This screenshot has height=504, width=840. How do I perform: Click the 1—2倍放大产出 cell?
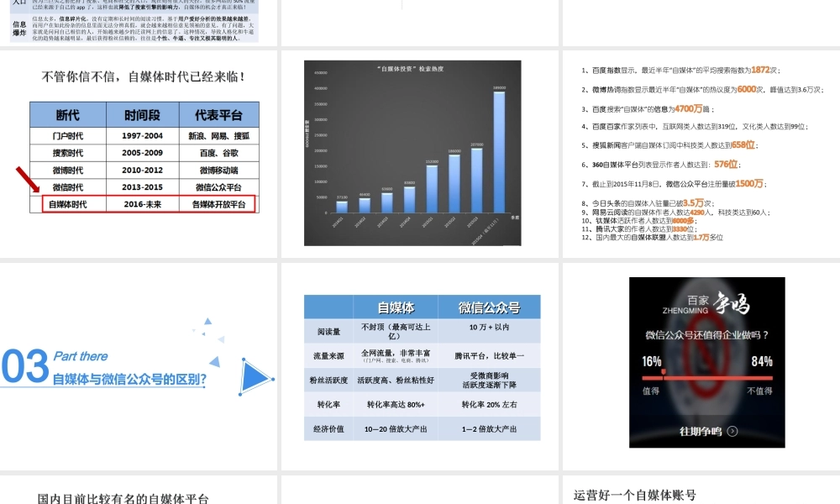click(489, 429)
